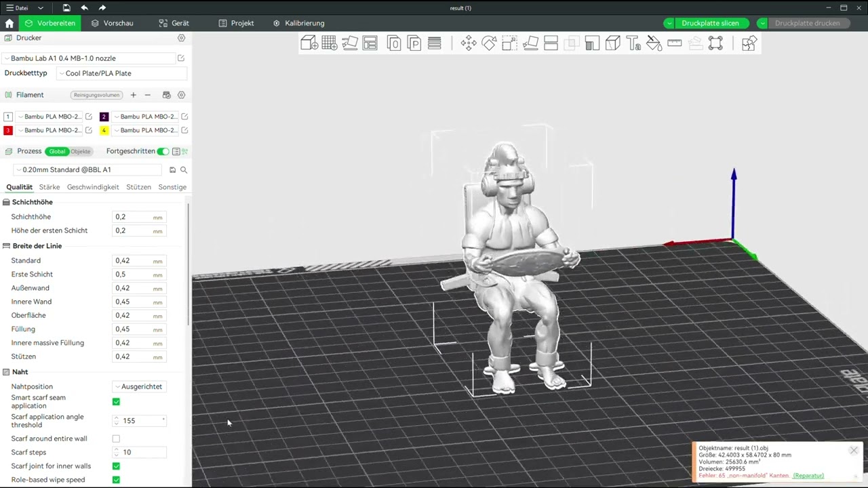Viewport: 868px width, 488px height.
Task: Switch process scope to Objekte
Action: (81, 151)
